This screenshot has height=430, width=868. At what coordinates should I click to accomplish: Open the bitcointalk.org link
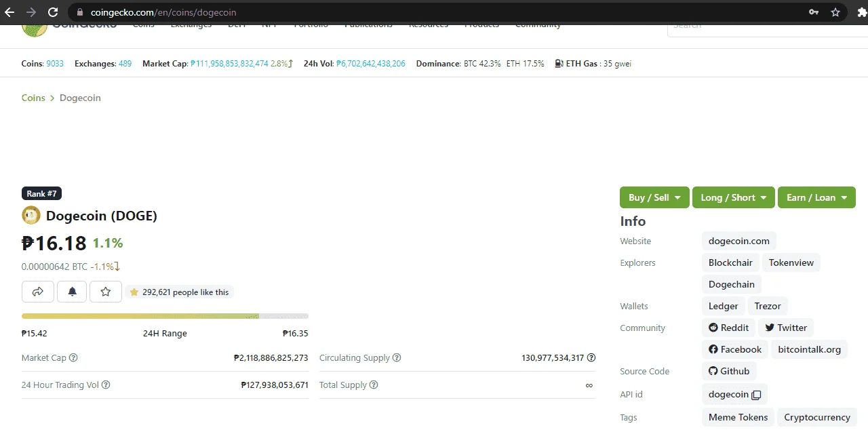(x=809, y=349)
